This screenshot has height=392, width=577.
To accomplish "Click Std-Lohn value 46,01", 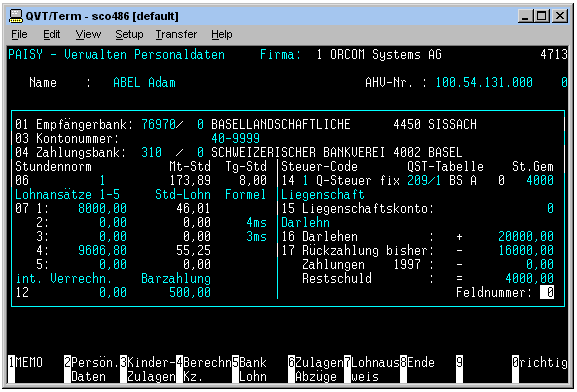I will tap(194, 208).
